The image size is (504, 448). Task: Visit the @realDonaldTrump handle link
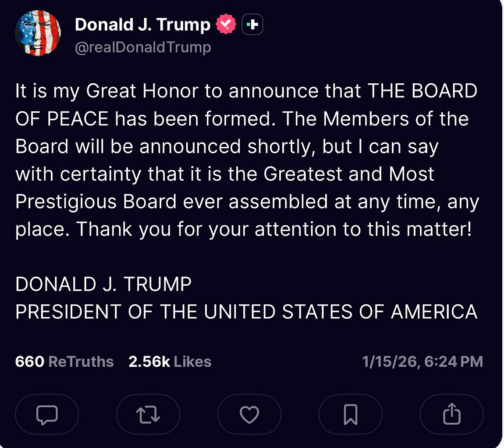pyautogui.click(x=143, y=47)
